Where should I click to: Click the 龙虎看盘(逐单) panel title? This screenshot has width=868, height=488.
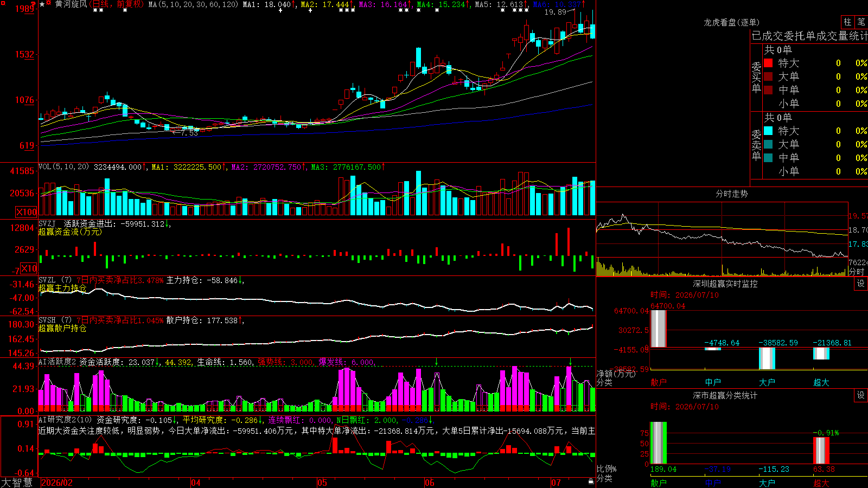(731, 22)
